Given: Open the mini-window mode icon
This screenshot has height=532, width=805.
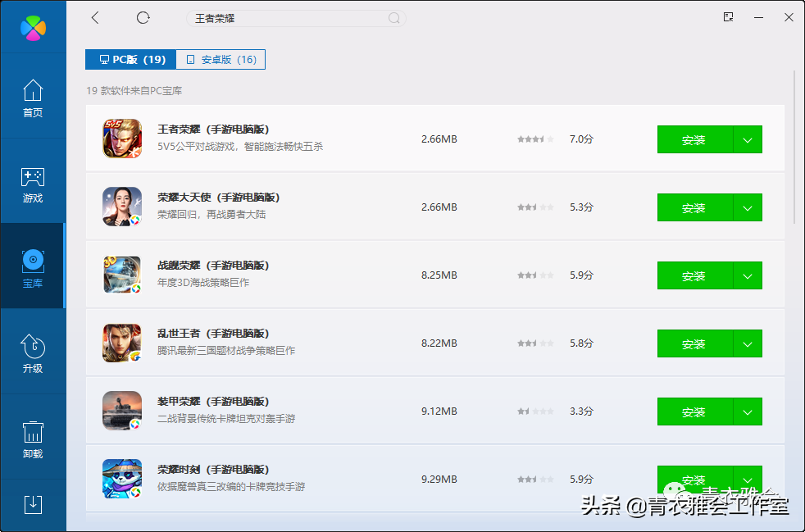Looking at the screenshot, I should pos(728,17).
